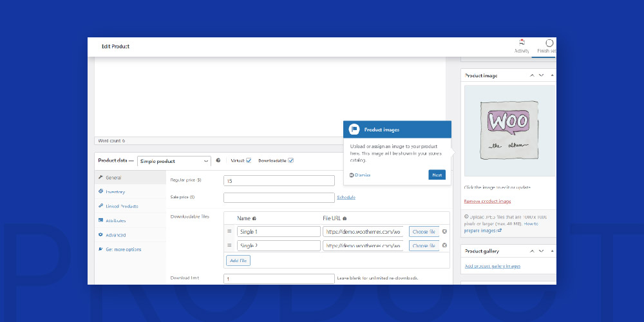Select the Attributes tab

pos(131,220)
